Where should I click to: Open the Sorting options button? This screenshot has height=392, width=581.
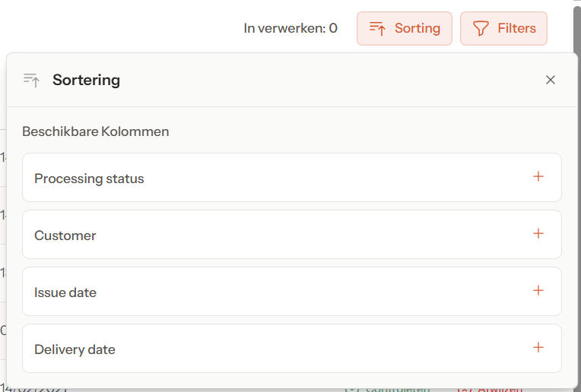coord(405,29)
